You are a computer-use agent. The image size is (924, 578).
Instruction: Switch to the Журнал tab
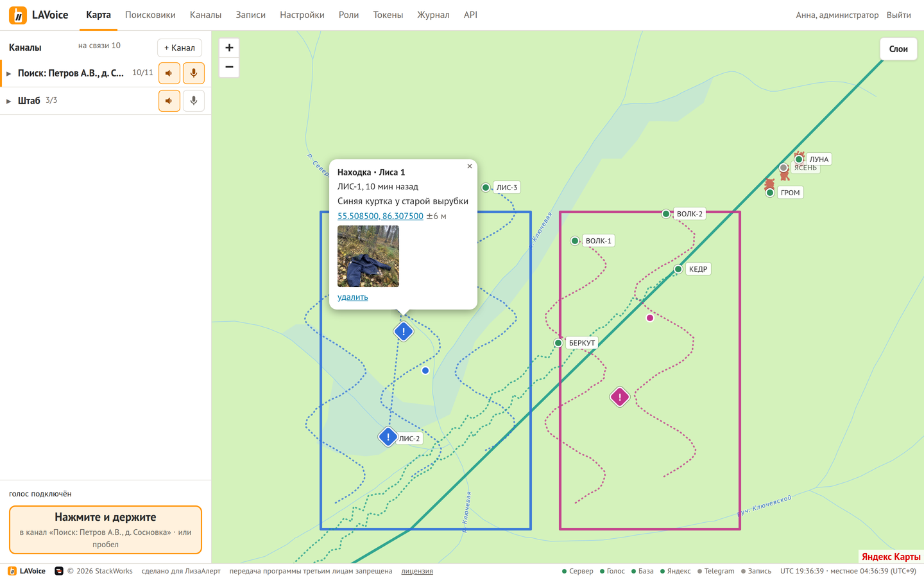click(x=433, y=15)
